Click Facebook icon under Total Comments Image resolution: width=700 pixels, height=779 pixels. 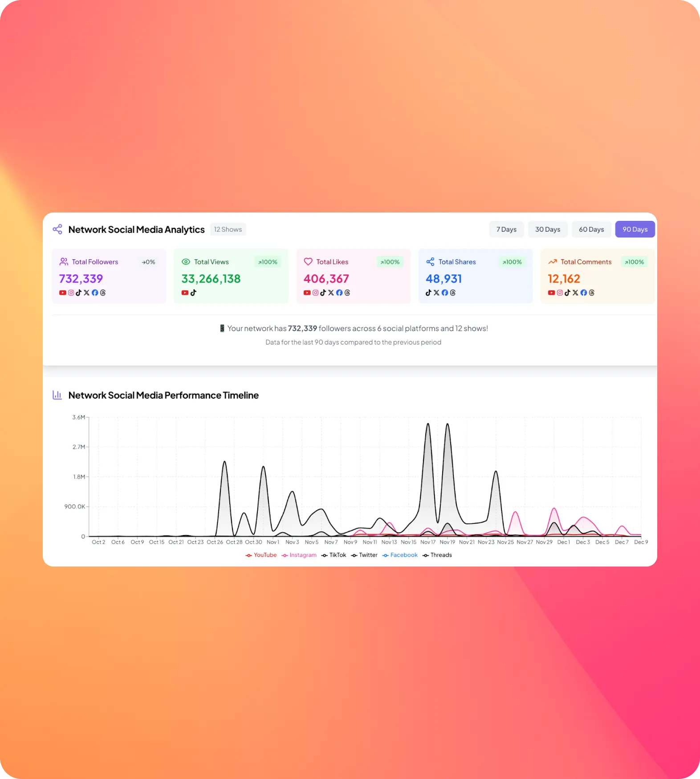point(584,293)
